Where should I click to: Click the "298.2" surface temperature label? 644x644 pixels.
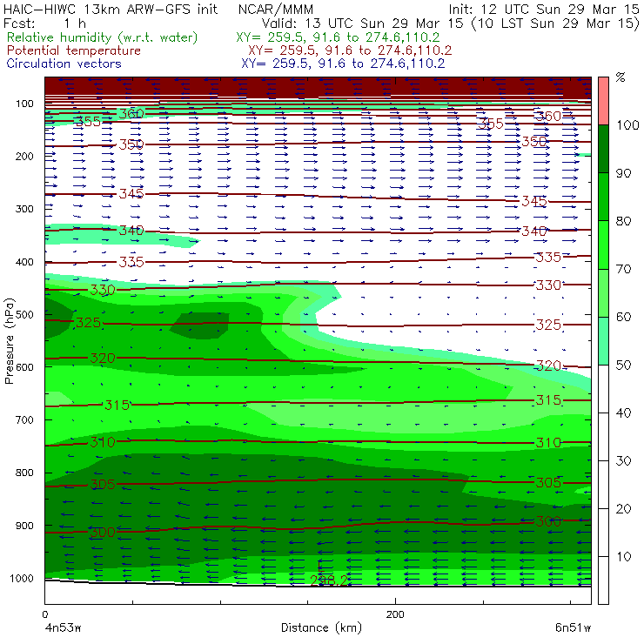click(x=329, y=580)
